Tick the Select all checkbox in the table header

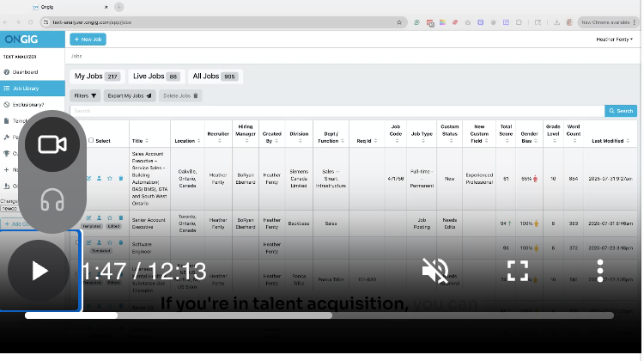click(x=92, y=140)
